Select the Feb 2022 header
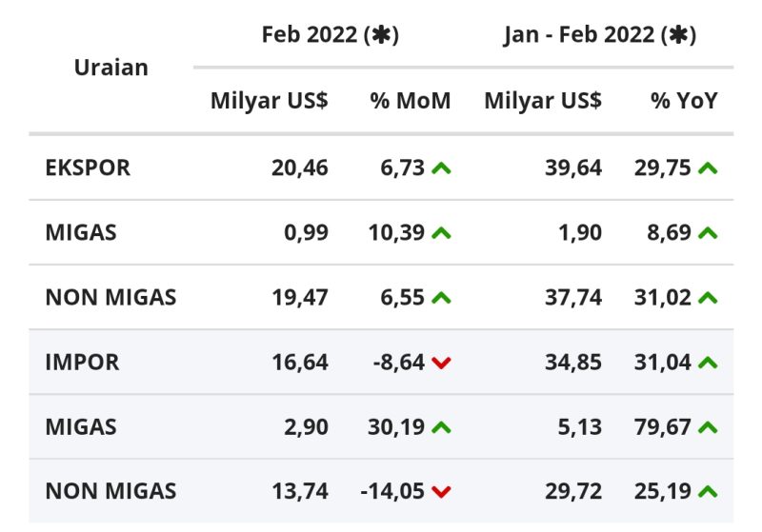Image resolution: width=762 pixels, height=532 pixels. coord(331,35)
